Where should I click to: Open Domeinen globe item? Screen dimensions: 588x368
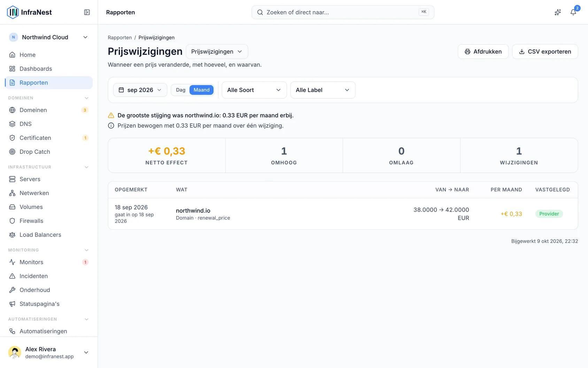pos(49,110)
